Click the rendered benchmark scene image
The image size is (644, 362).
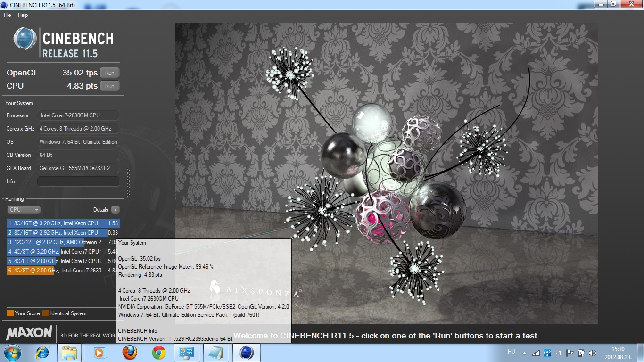(387, 173)
